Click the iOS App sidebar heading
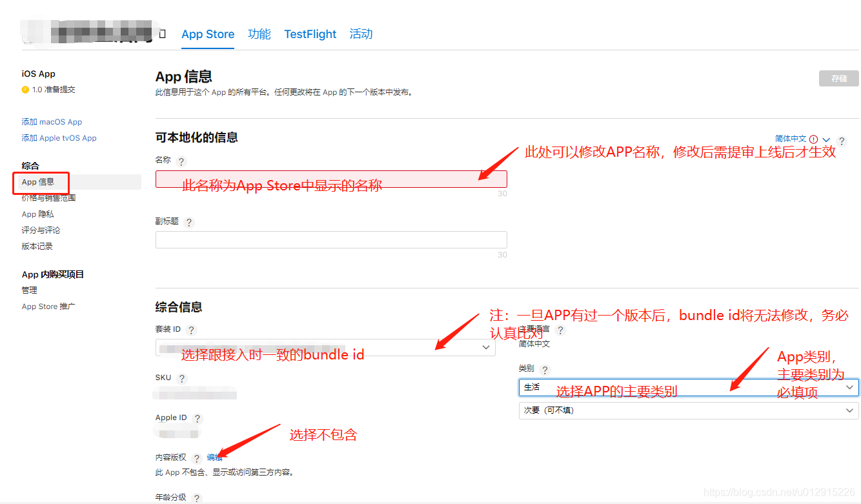 tap(39, 74)
